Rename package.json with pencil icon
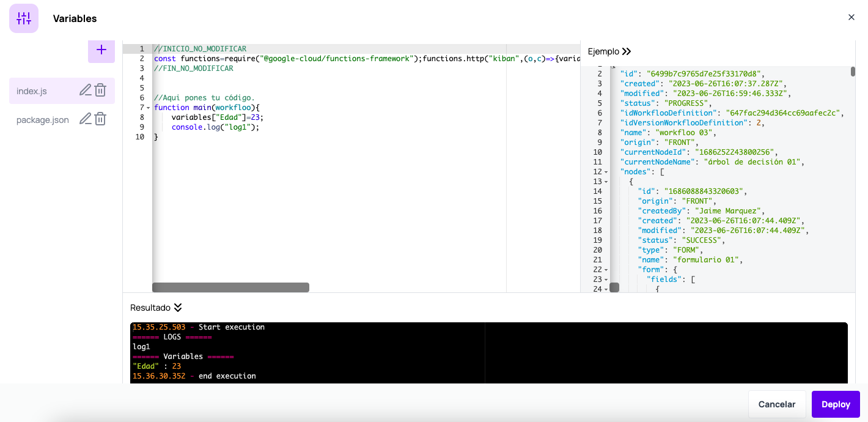868x422 pixels. coord(86,119)
